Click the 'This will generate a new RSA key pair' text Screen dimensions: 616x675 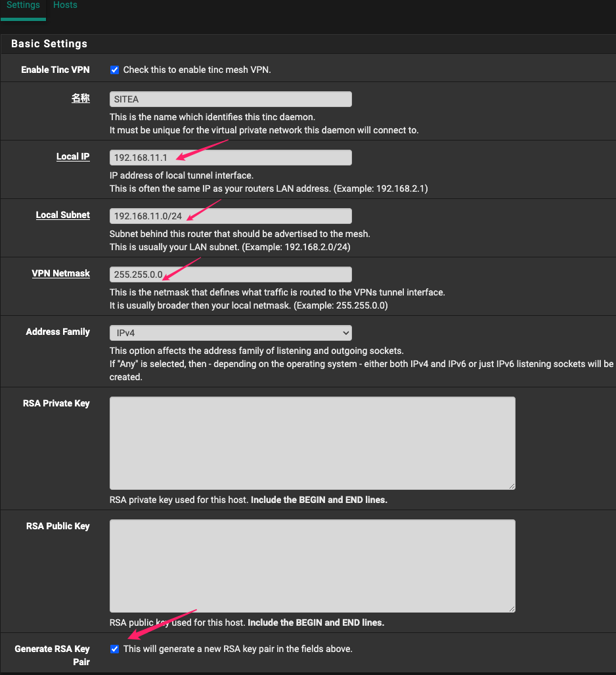coord(238,649)
